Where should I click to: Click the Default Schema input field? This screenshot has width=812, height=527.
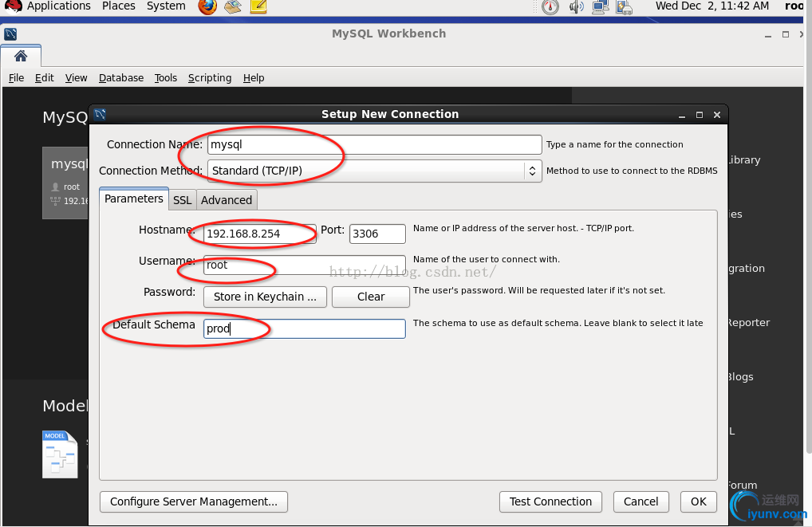[305, 328]
